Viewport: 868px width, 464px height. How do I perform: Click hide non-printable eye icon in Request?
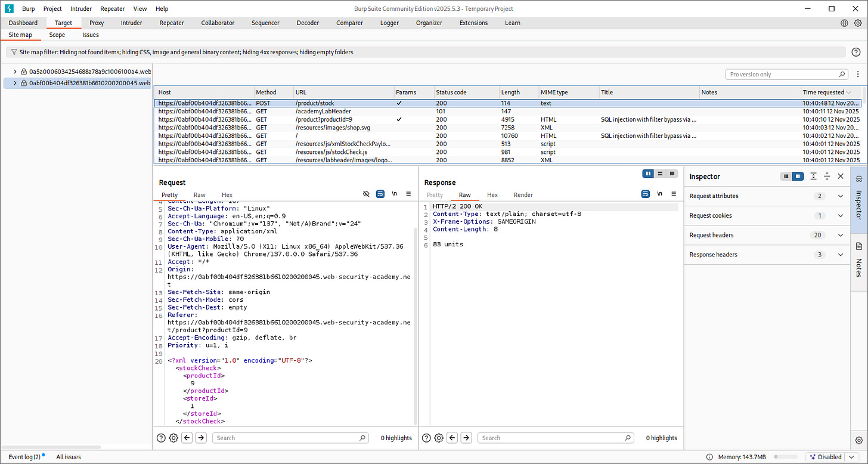tap(366, 194)
